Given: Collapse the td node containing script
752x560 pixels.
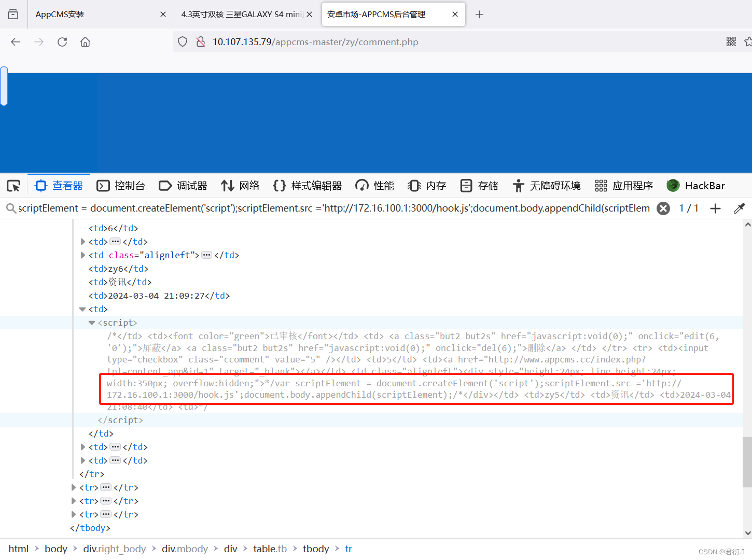Looking at the screenshot, I should 82,309.
